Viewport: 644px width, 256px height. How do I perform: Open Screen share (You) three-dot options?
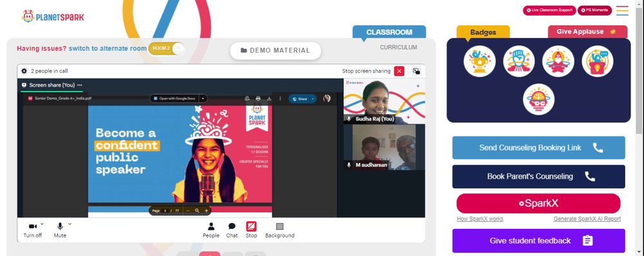point(80,85)
